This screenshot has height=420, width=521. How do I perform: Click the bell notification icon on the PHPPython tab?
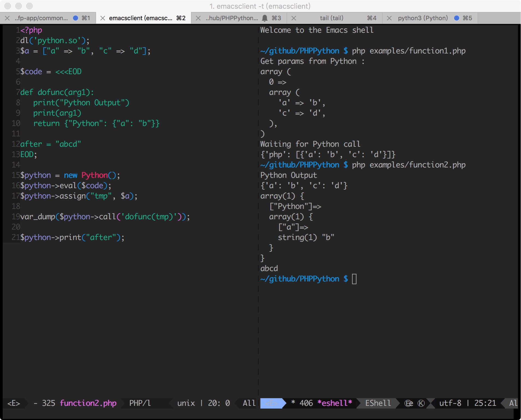pyautogui.click(x=264, y=18)
